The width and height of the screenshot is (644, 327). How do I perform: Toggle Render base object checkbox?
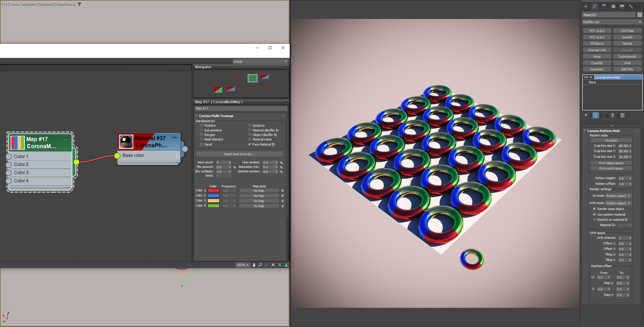click(595, 209)
